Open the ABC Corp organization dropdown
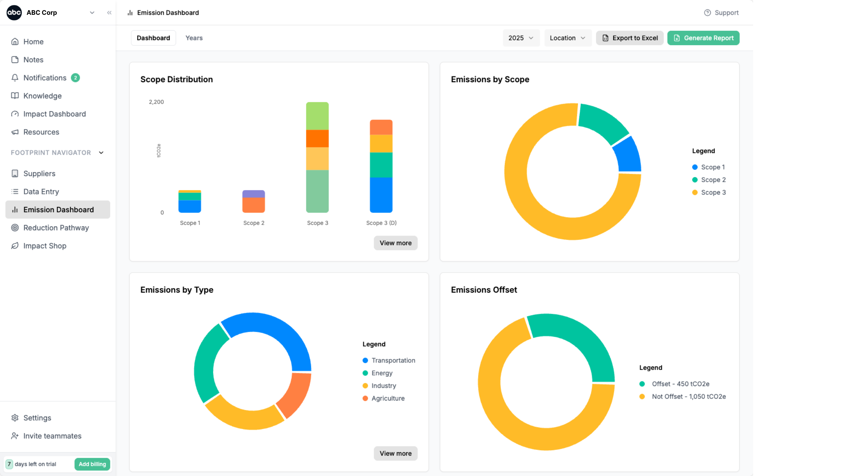 (92, 13)
